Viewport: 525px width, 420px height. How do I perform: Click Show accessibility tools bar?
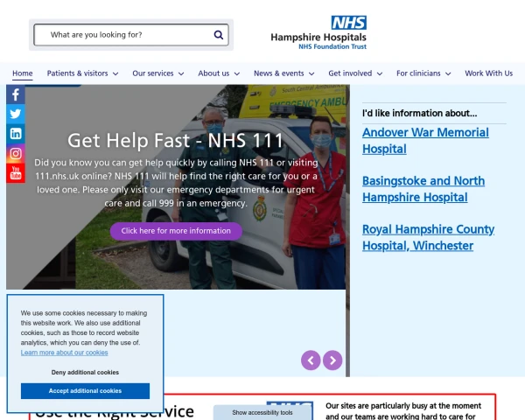(x=262, y=412)
